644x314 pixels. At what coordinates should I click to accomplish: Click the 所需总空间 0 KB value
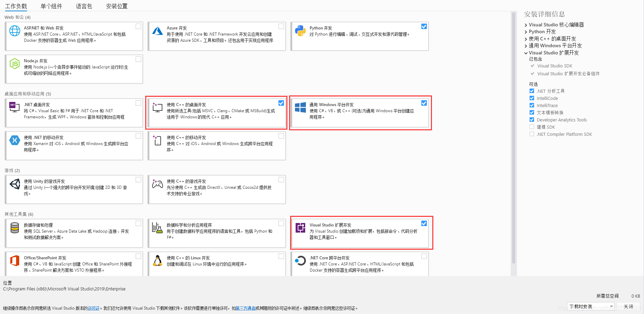(635, 296)
